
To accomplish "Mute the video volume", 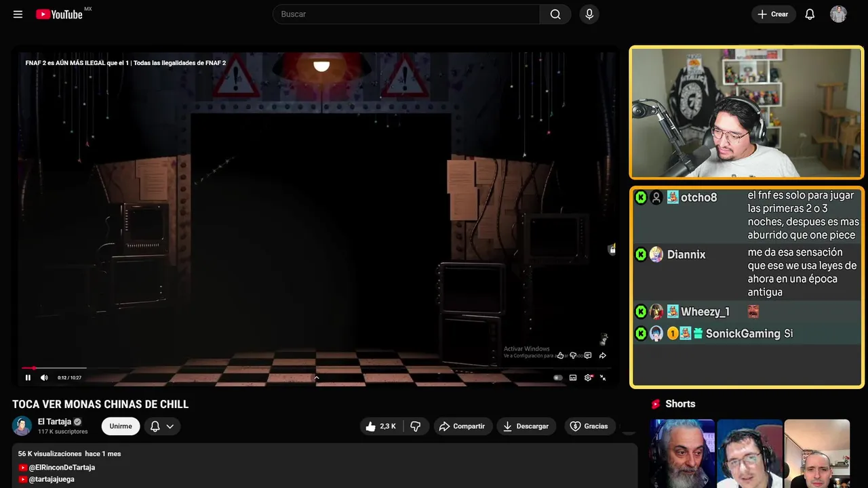I will click(44, 378).
